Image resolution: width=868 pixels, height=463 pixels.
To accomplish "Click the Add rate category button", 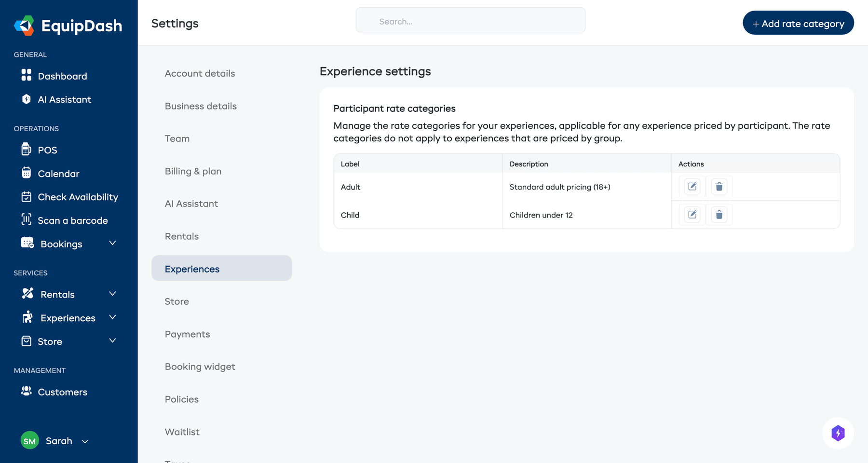I will pos(798,23).
